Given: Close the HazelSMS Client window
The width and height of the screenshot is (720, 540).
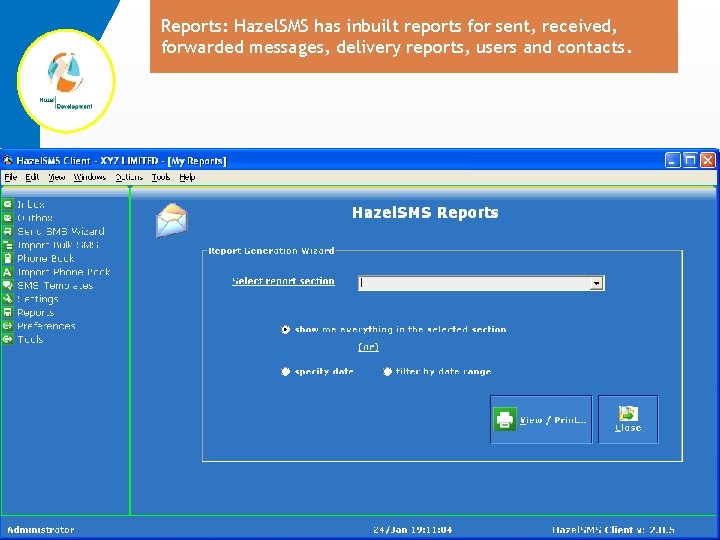Looking at the screenshot, I should (x=708, y=160).
